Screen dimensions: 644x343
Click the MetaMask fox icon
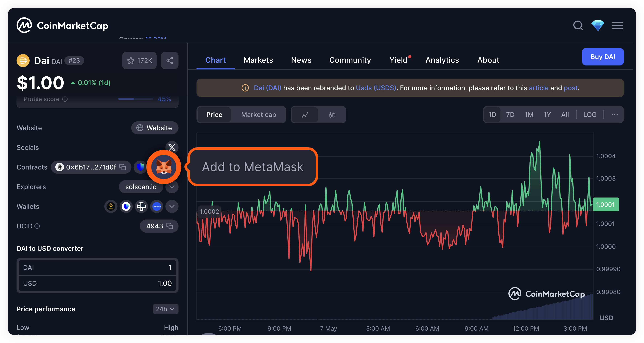[164, 167]
